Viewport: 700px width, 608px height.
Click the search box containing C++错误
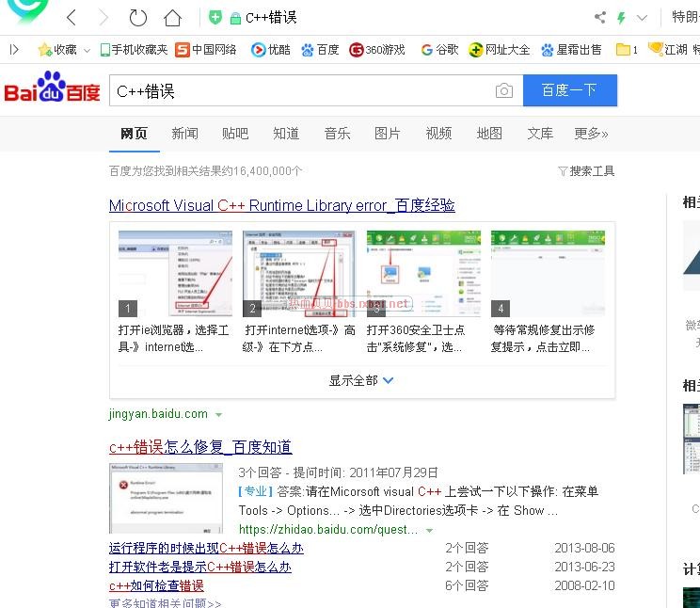301,90
